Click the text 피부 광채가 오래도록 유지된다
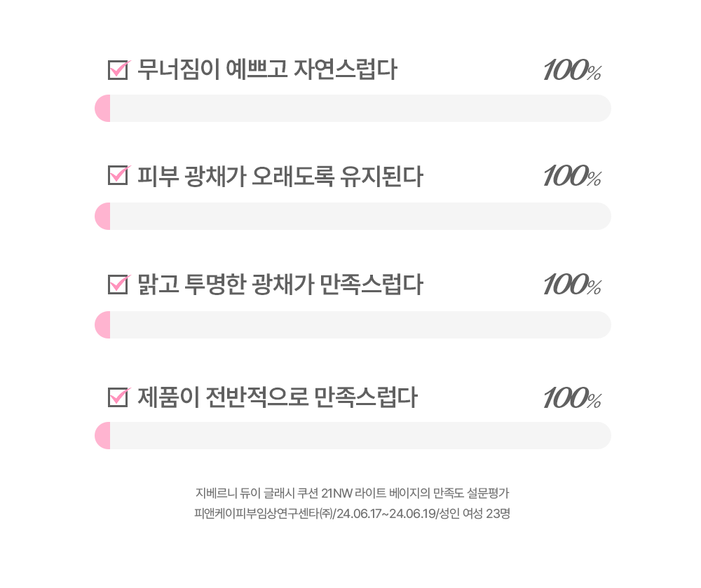 coord(280,176)
